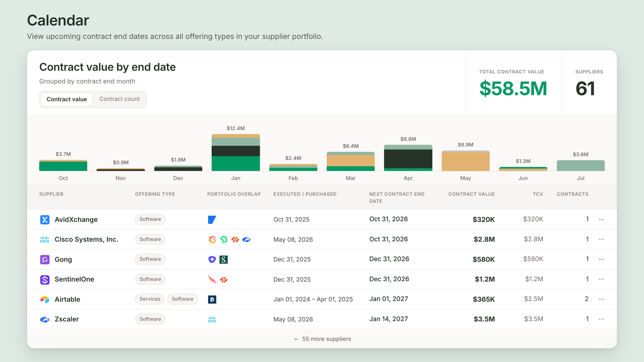Screen dimensions: 644x362
Task: Click the May $6.9M bar
Action: (x=466, y=161)
